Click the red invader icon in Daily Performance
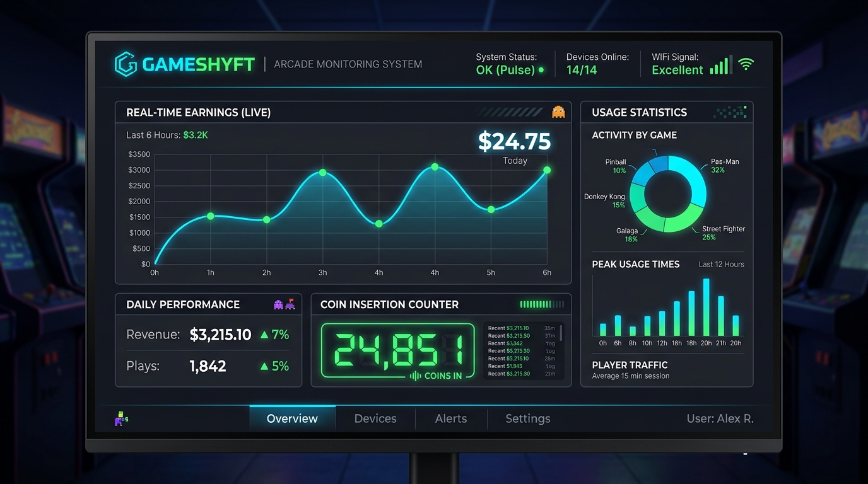868x484 pixels. tap(290, 304)
